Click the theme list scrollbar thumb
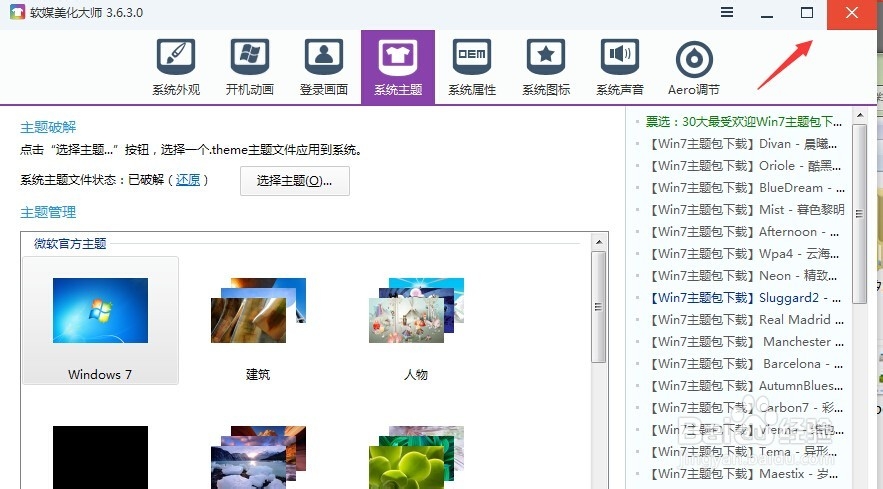 599,307
